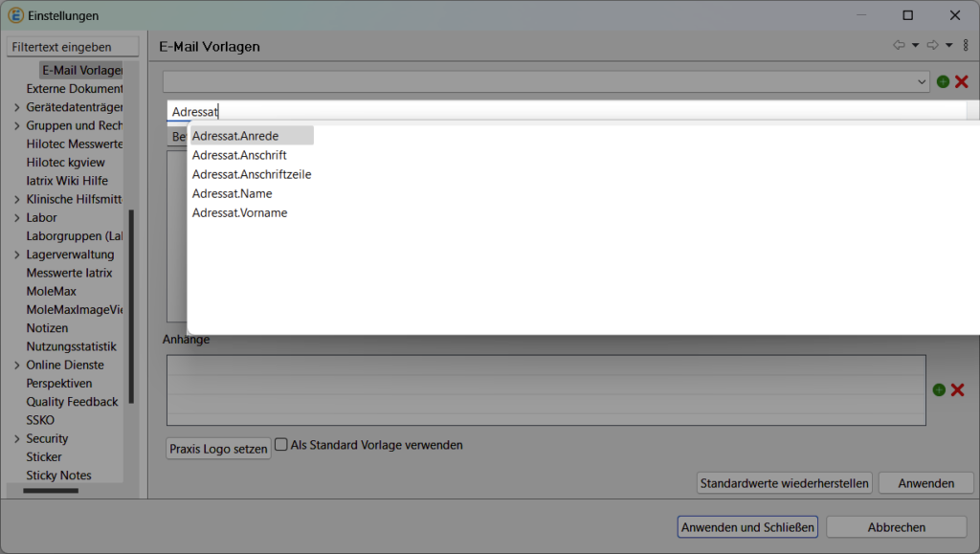Image resolution: width=980 pixels, height=554 pixels.
Task: Select Adressat.Name from the suggestion list
Action: click(x=232, y=193)
